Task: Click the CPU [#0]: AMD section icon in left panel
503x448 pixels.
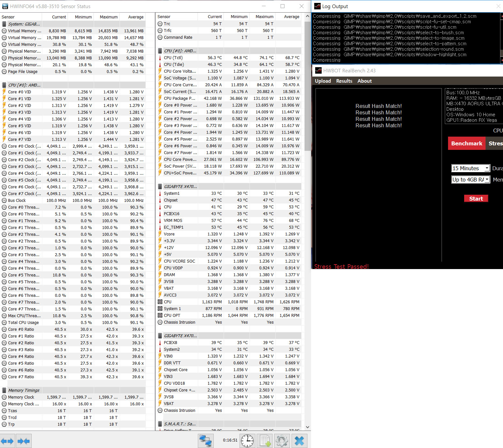Action: click(4, 85)
